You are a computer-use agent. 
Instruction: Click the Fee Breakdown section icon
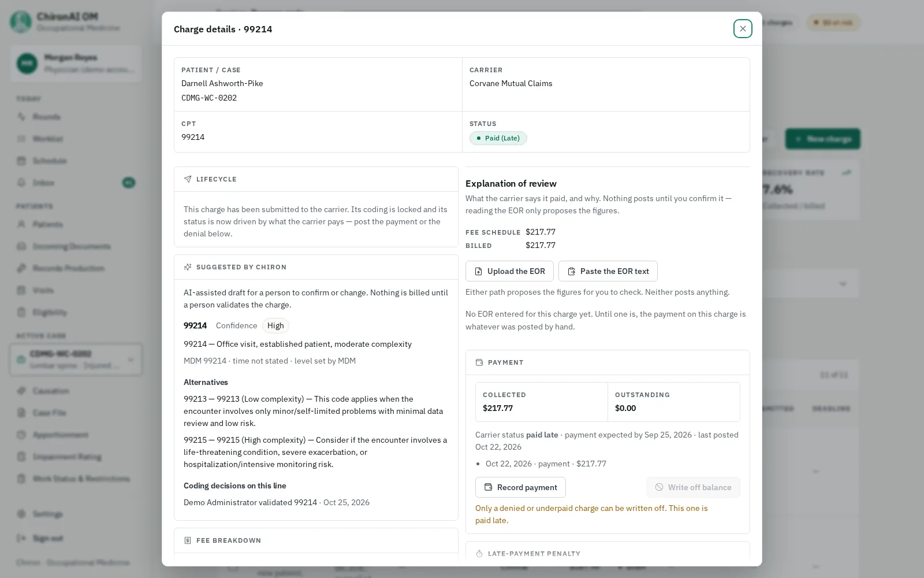(x=188, y=540)
